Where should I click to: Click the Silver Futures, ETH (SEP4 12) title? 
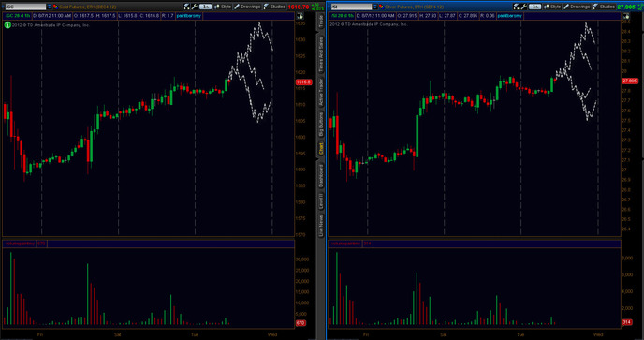[x=414, y=7]
